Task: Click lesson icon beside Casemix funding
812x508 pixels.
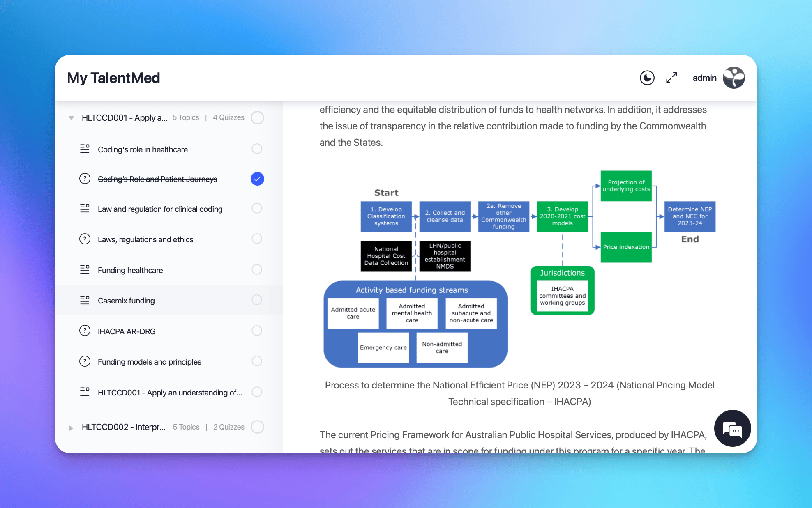Action: (x=85, y=300)
